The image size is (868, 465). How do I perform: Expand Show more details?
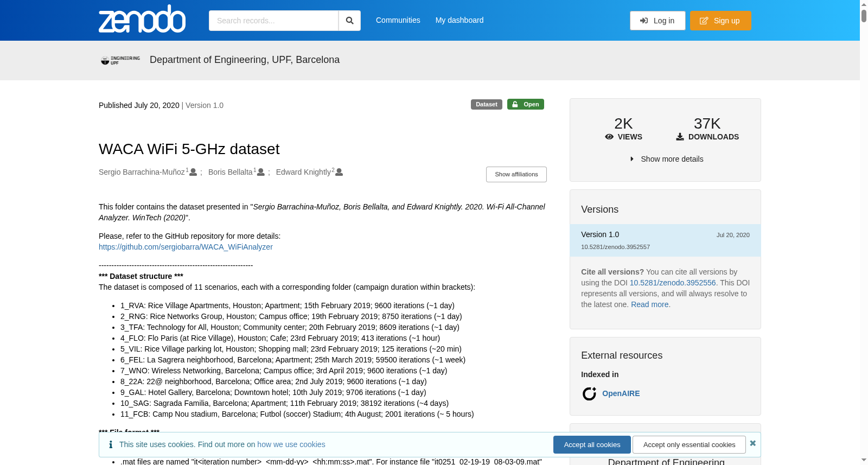coord(666,159)
